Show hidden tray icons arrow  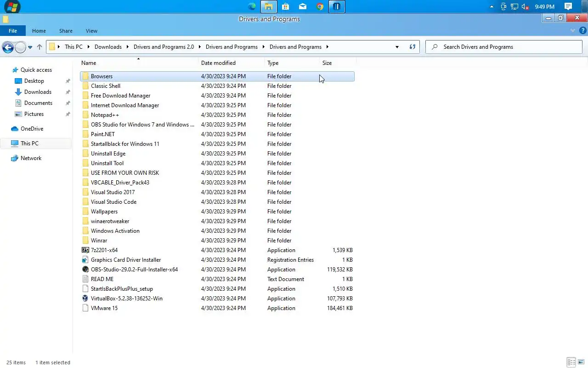pyautogui.click(x=492, y=7)
